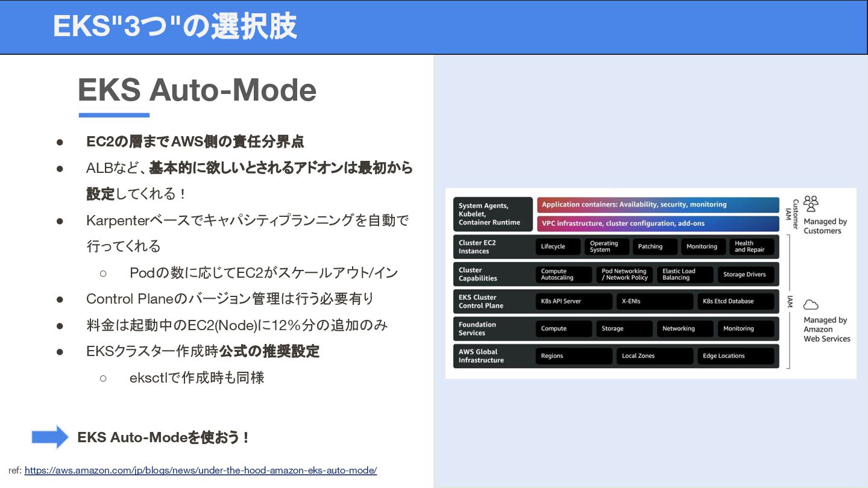The image size is (868, 488).
Task: Click the cloud icon above Managed by Amazon
Action: coord(811,304)
